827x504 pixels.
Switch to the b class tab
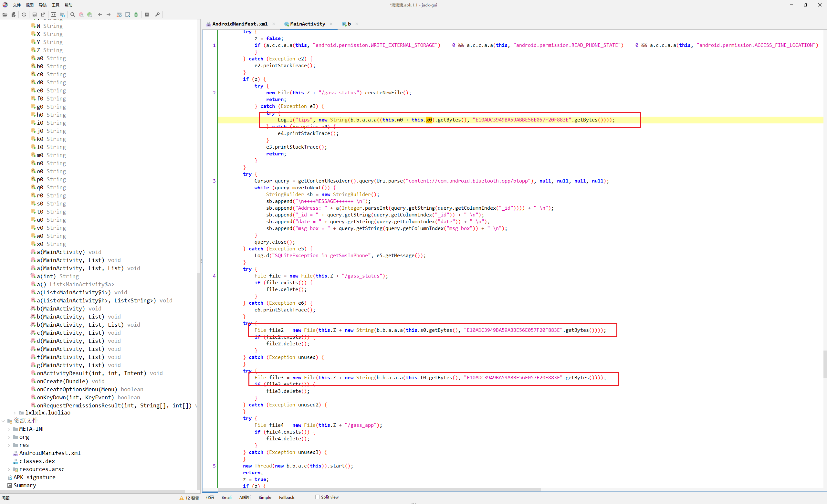tap(349, 24)
